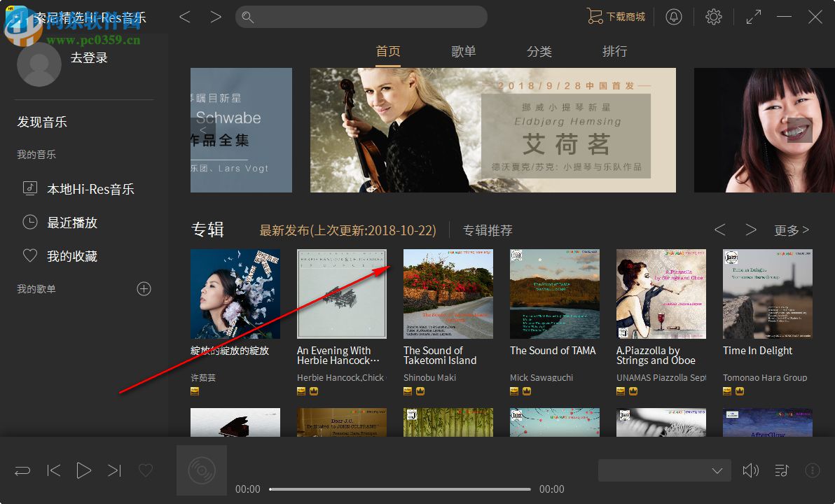
Task: Click 去登录 to sign in
Action: pyautogui.click(x=89, y=57)
